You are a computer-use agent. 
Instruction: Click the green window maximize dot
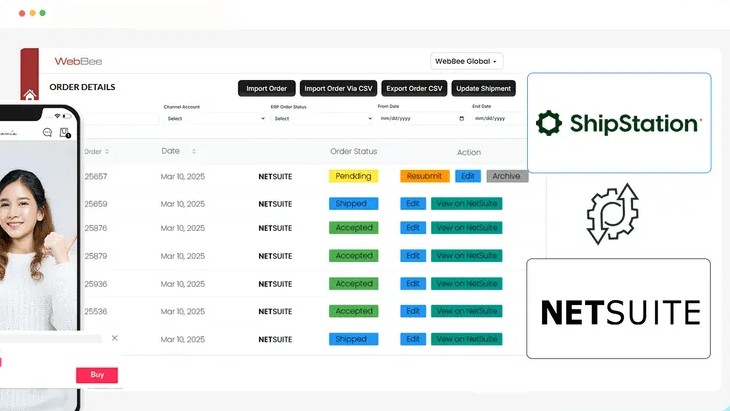pyautogui.click(x=43, y=13)
